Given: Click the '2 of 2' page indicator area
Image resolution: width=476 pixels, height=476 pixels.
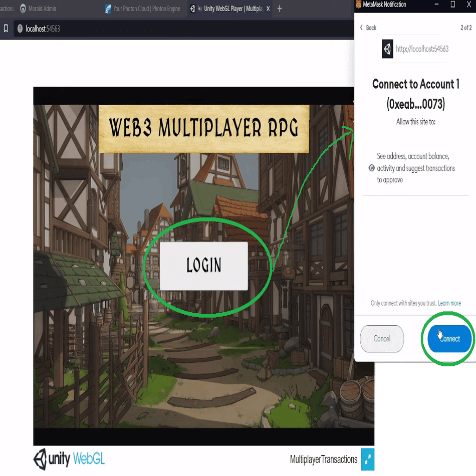Looking at the screenshot, I should [x=465, y=28].
